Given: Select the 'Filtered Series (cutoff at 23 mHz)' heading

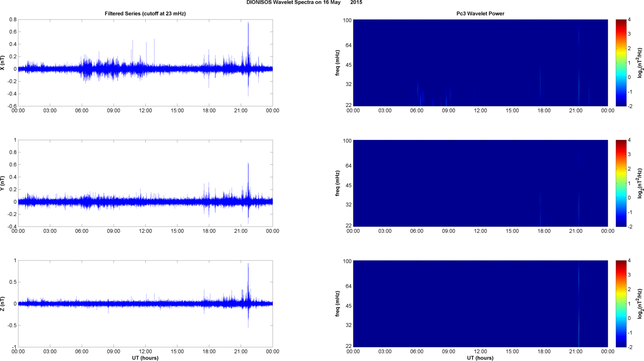Looking at the screenshot, I should coord(145,14).
